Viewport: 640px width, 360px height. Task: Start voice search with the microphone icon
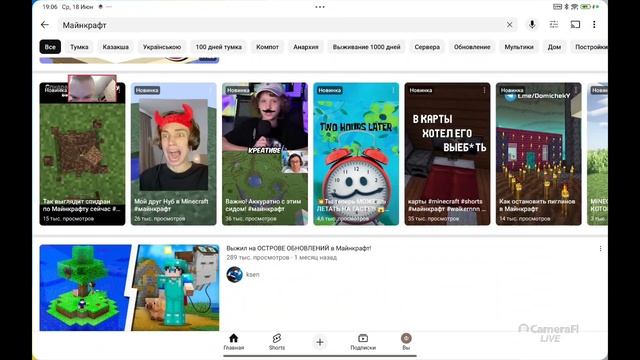532,24
